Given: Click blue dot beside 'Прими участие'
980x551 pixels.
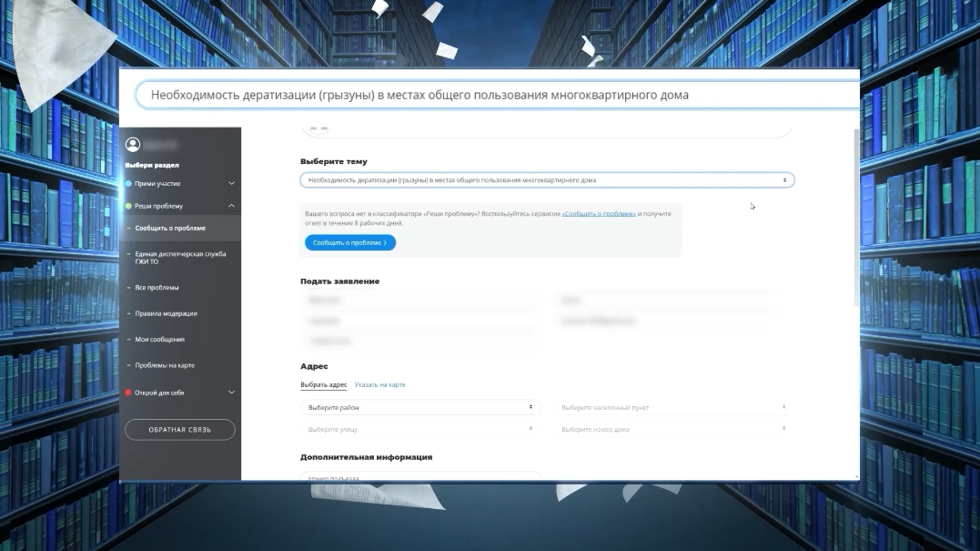Looking at the screenshot, I should click(x=128, y=184).
